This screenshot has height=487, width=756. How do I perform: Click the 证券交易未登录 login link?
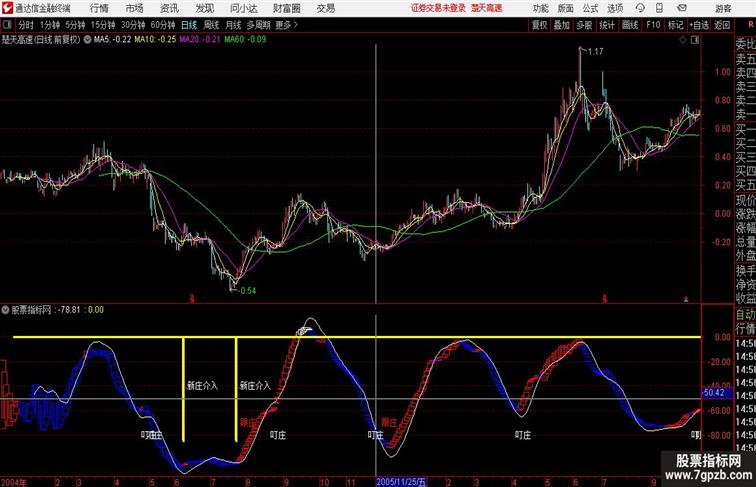point(438,8)
